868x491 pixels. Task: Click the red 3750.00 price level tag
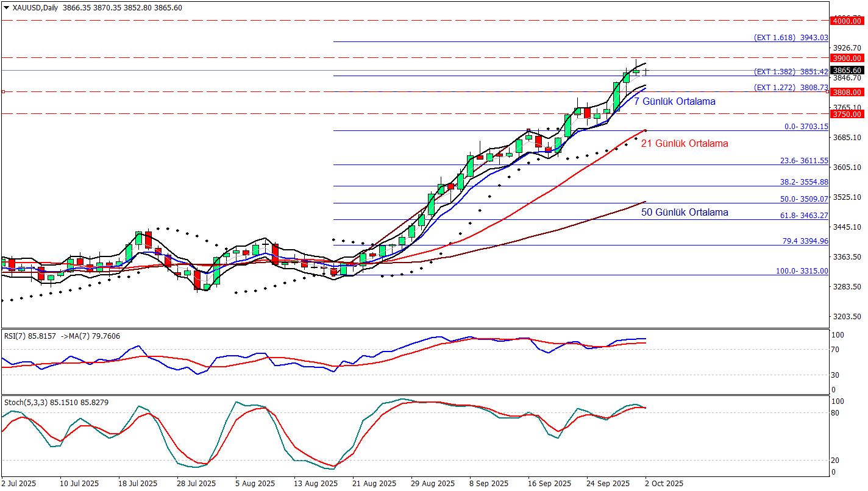click(x=848, y=114)
